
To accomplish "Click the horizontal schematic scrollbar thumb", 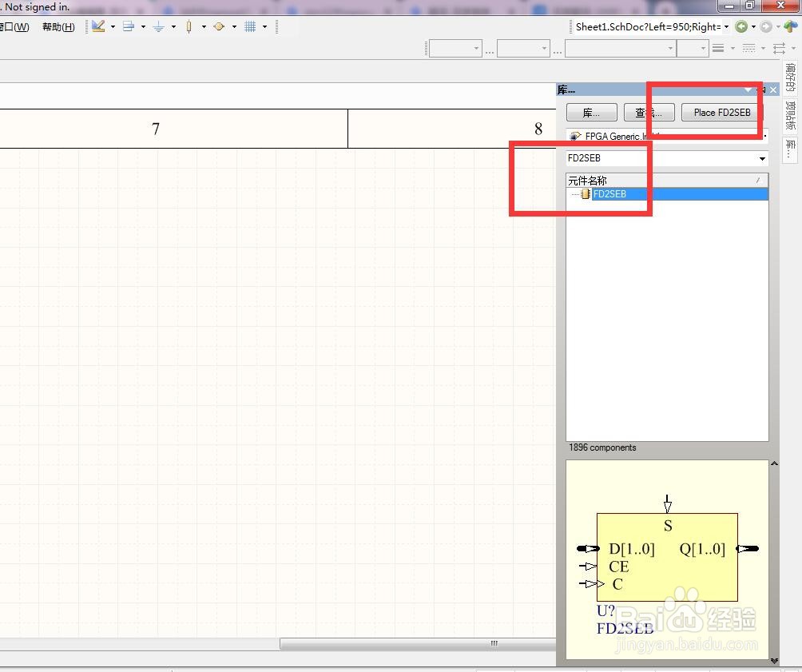I will click(417, 643).
